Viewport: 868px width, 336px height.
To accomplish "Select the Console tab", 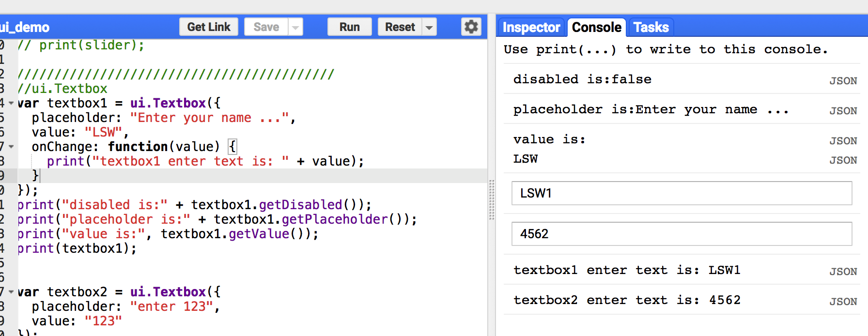I will pyautogui.click(x=596, y=28).
